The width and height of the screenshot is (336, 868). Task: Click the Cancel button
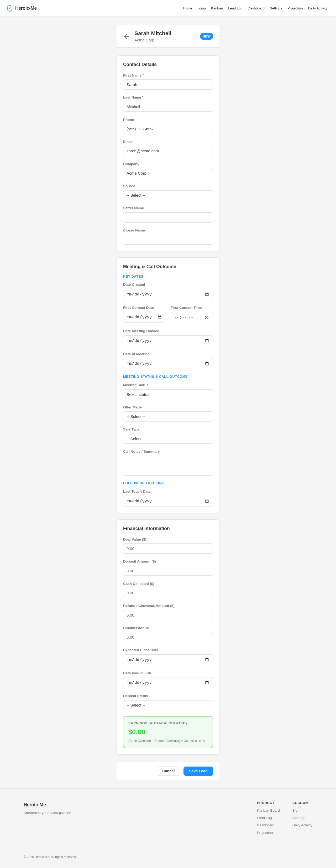168,771
